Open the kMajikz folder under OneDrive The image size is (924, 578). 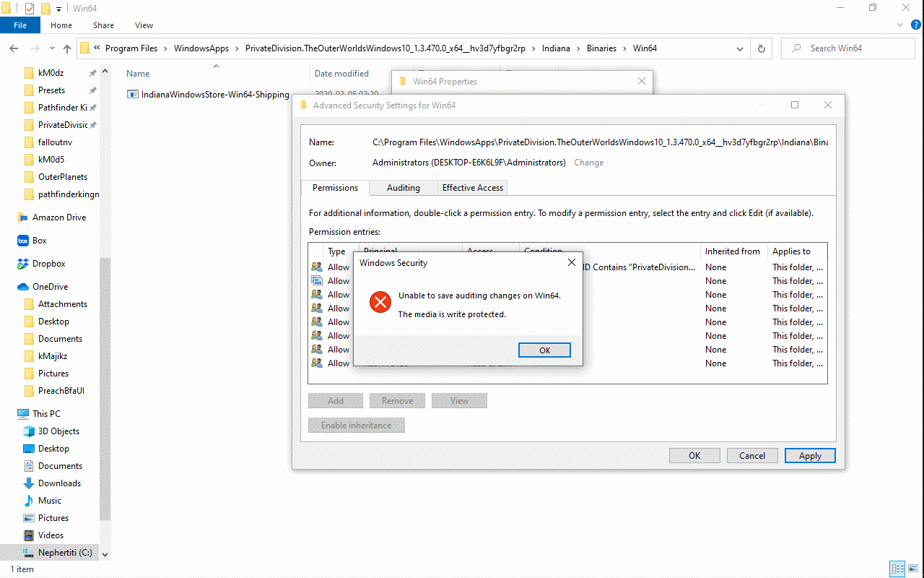point(52,356)
